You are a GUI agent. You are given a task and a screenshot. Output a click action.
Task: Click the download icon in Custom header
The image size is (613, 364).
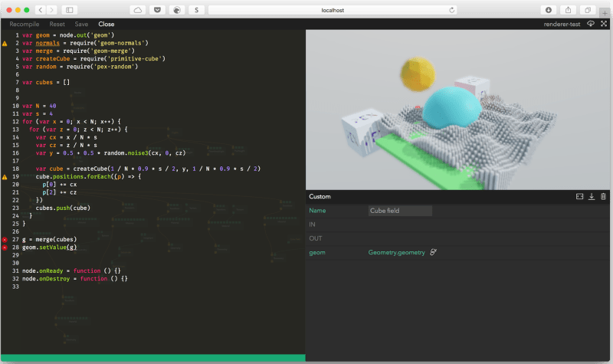[592, 196]
